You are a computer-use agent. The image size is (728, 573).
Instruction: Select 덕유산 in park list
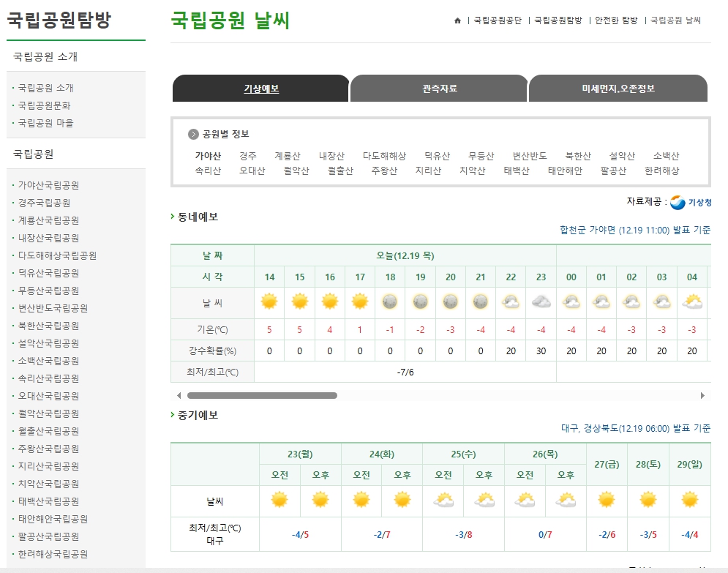pyautogui.click(x=438, y=156)
